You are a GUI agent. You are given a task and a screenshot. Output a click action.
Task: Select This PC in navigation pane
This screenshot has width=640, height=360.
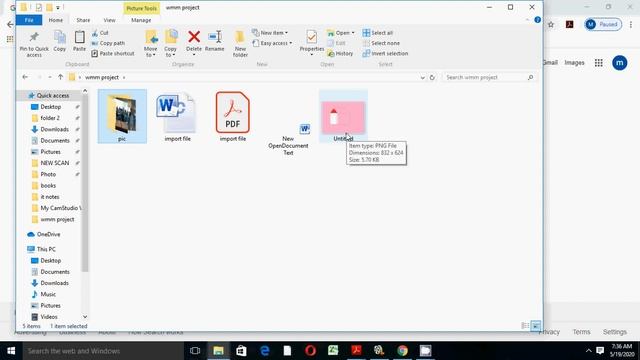coord(46,249)
